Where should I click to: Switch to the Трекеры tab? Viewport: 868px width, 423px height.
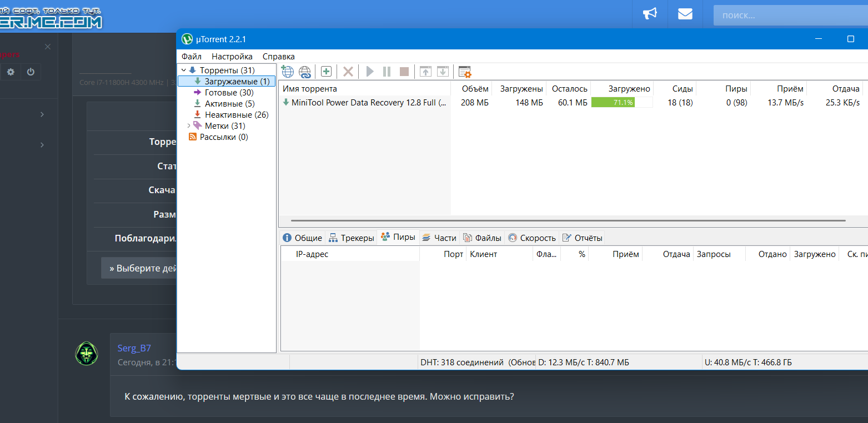coord(352,238)
